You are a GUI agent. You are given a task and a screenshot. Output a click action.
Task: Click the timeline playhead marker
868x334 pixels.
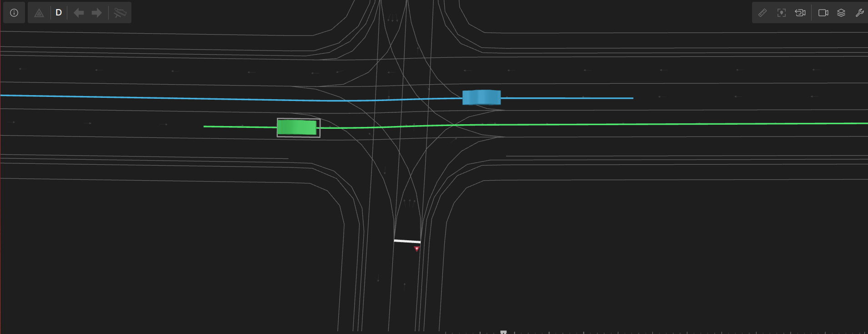pyautogui.click(x=503, y=332)
